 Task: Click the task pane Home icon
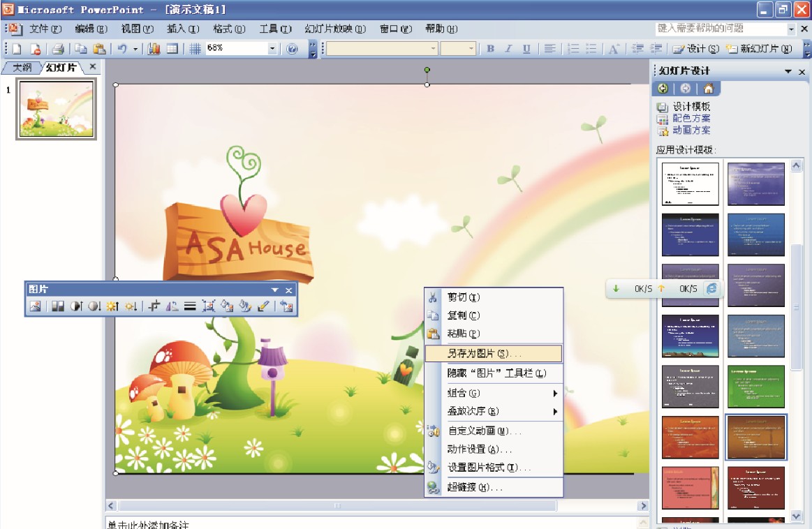click(709, 89)
